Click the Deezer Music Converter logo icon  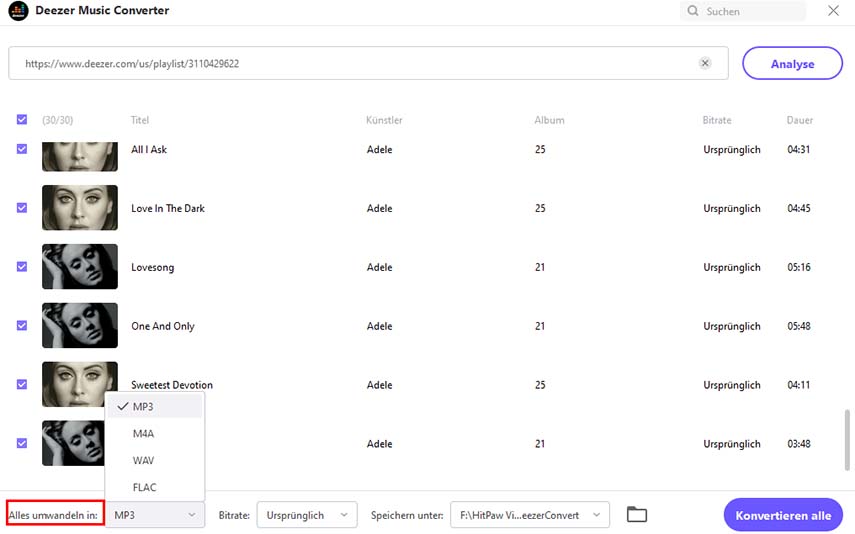click(18, 10)
